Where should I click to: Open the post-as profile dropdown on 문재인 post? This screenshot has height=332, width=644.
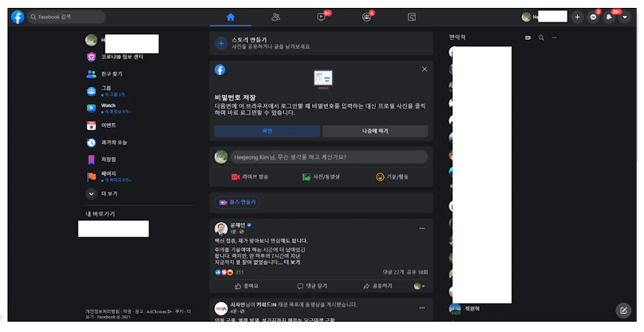click(419, 287)
